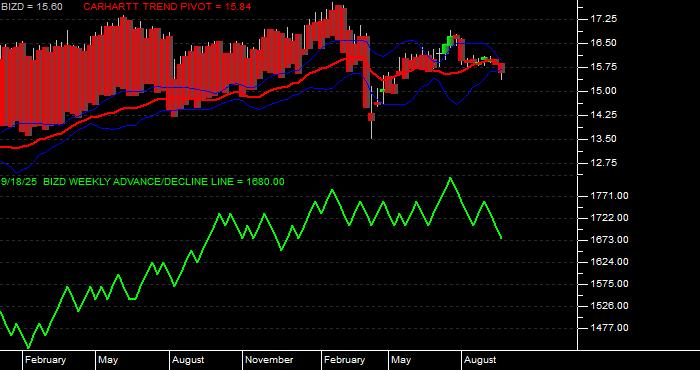This screenshot has width=700, height=370.
Task: Click the highest peak of the advance/decline line
Action: click(450, 179)
